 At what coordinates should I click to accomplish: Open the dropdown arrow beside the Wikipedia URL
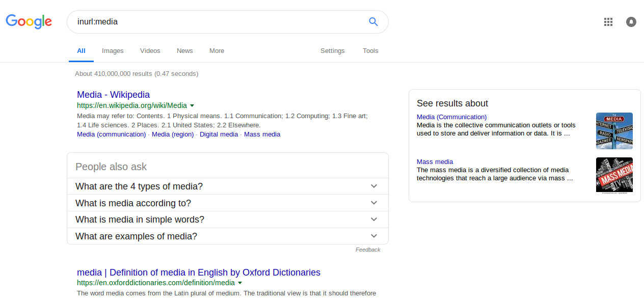(192, 106)
